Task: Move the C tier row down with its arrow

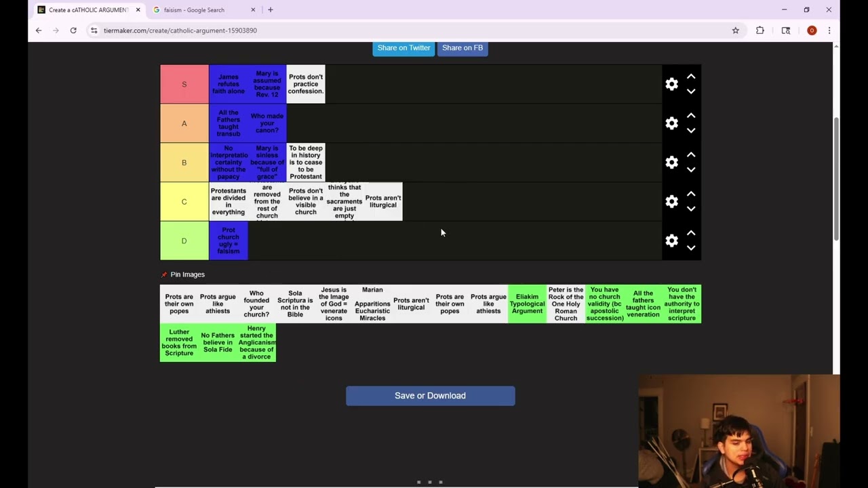Action: point(691,209)
